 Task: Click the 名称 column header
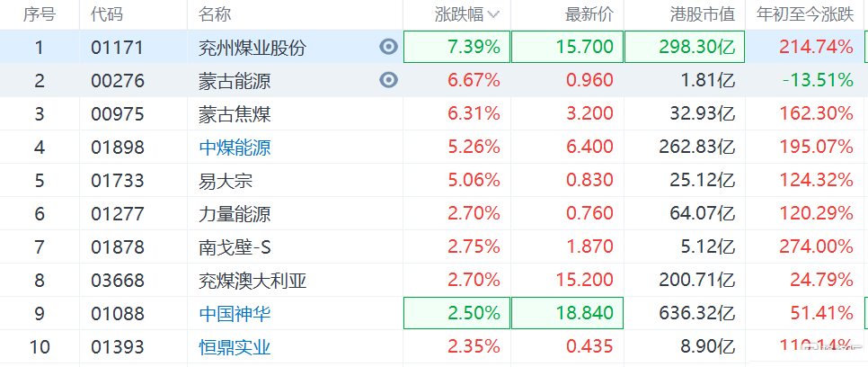(216, 14)
